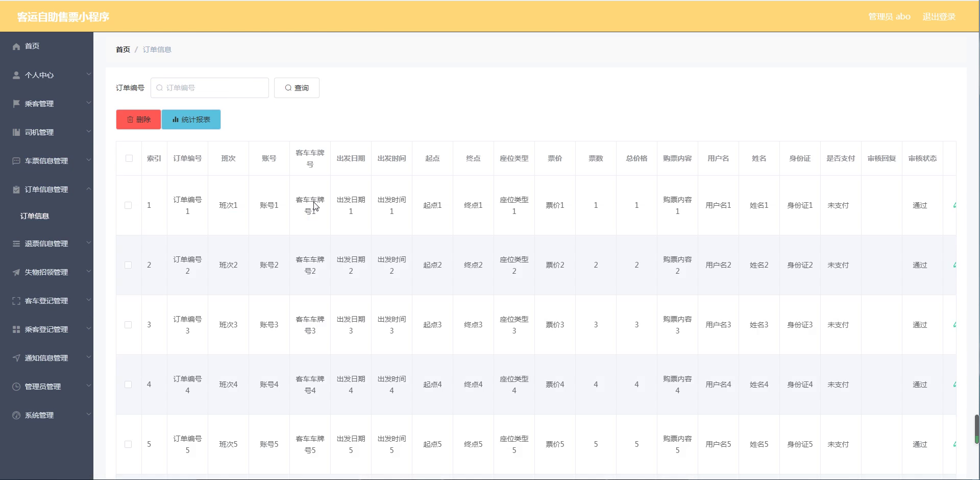Click the 订单编号 search input field
The image size is (980, 480).
pyautogui.click(x=210, y=88)
